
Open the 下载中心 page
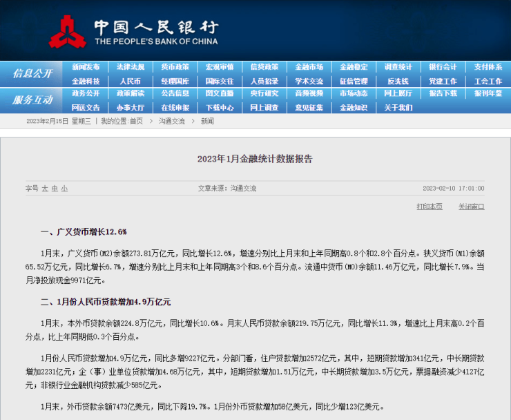220,108
